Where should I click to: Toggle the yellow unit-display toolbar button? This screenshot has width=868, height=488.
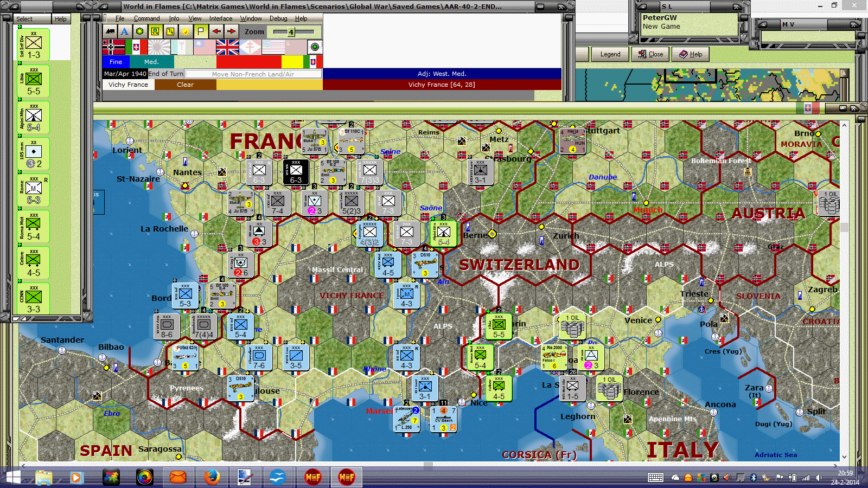tap(155, 31)
